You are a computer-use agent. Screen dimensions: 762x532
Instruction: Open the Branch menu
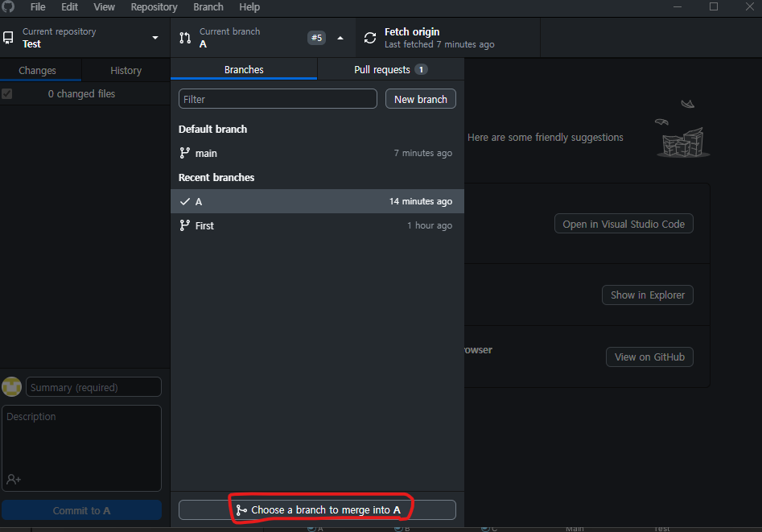(208, 6)
